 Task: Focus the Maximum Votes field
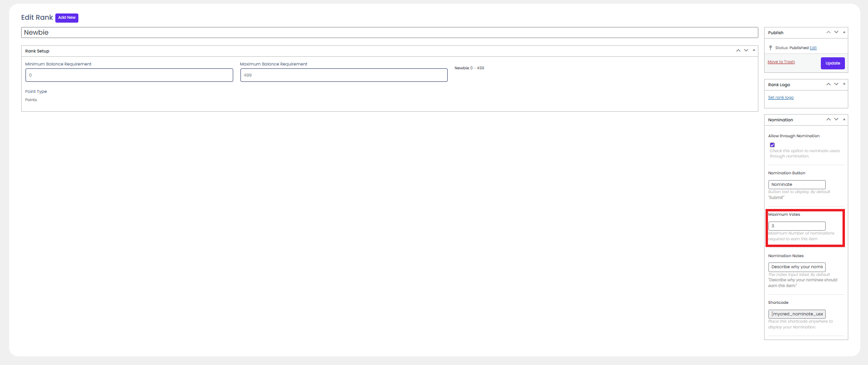coord(796,226)
